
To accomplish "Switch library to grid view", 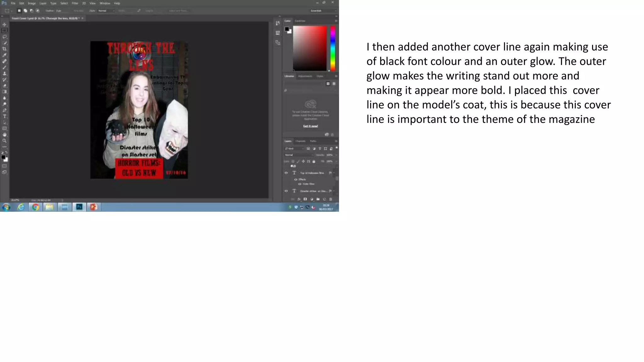I will tap(328, 84).
